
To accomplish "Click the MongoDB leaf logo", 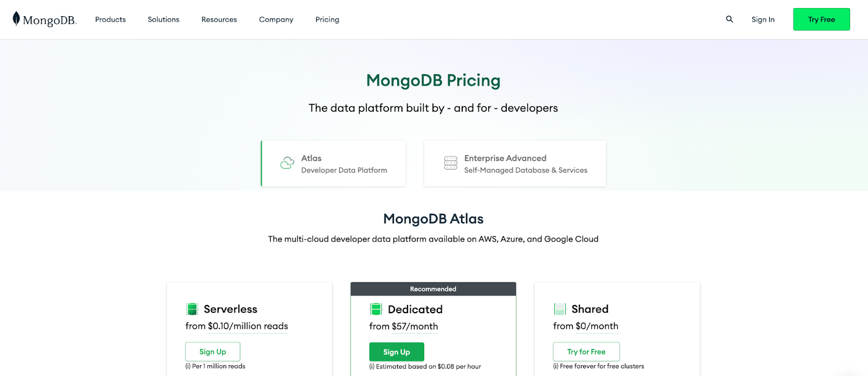I will pyautogui.click(x=16, y=19).
